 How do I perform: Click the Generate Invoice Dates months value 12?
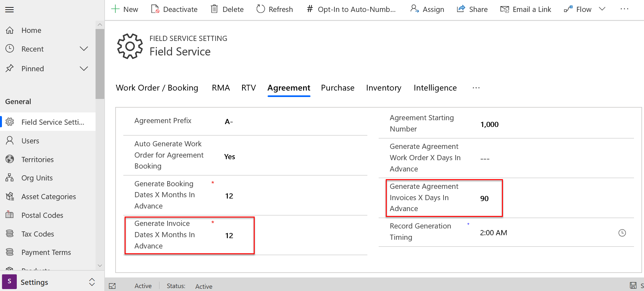pyautogui.click(x=229, y=236)
